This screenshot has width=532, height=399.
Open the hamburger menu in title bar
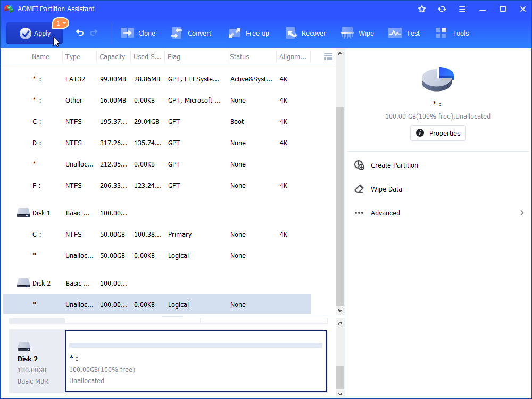tap(462, 9)
